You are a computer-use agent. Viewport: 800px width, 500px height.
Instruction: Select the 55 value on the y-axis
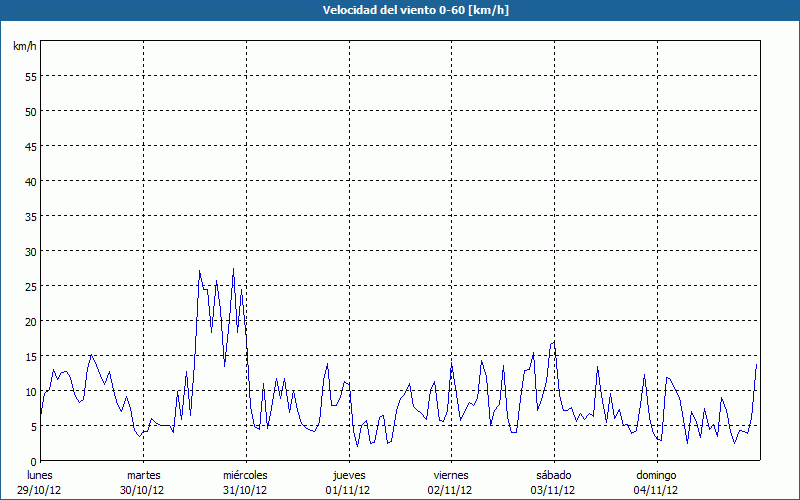31,76
